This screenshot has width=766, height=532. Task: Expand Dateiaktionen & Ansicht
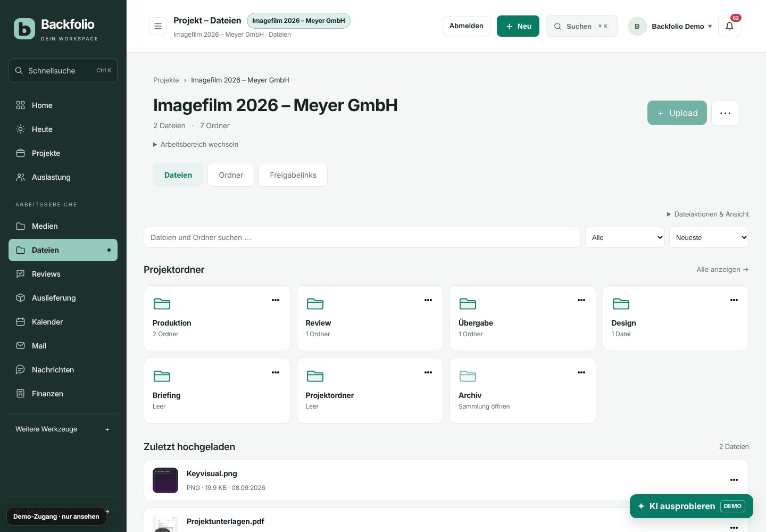707,214
